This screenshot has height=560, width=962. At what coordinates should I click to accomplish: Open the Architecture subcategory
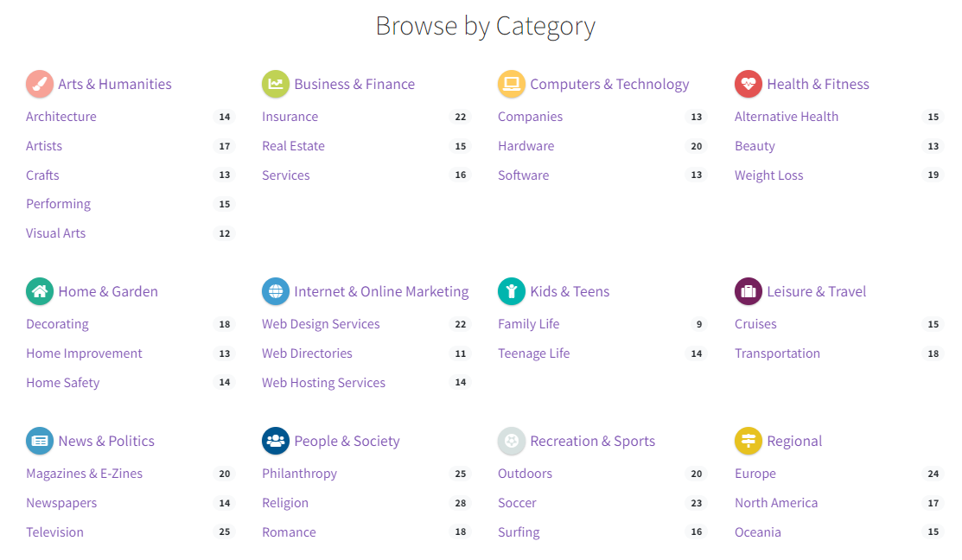point(61,116)
